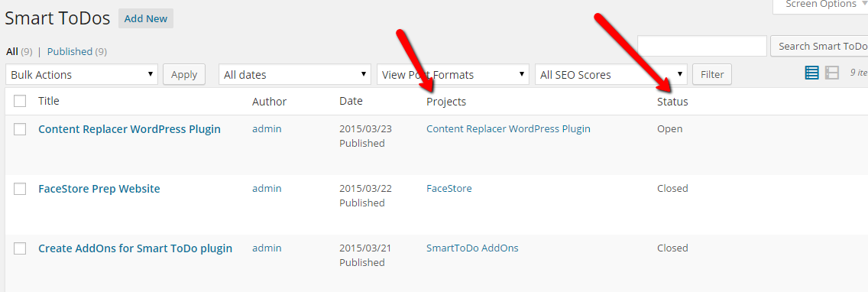Open the All SEO Scores dropdown

click(611, 74)
